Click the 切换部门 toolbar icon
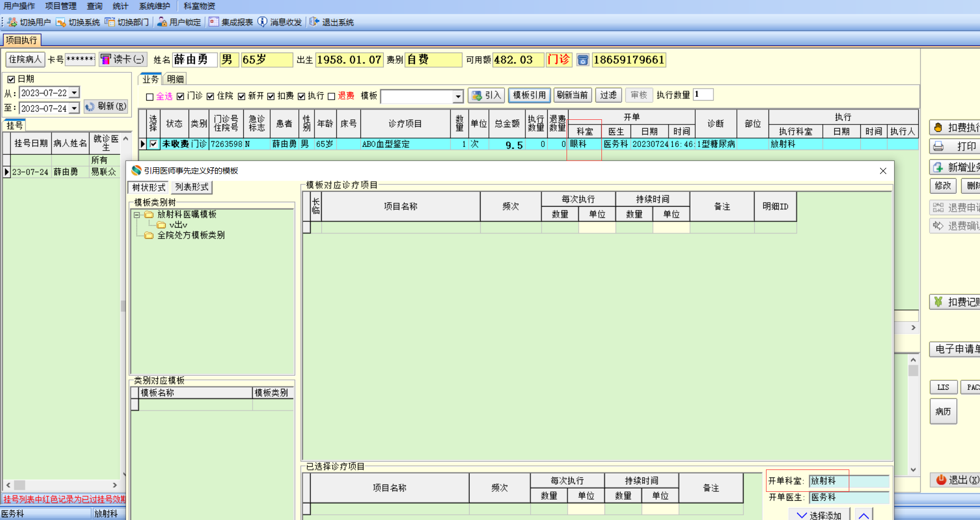This screenshot has width=980, height=520. tap(110, 22)
